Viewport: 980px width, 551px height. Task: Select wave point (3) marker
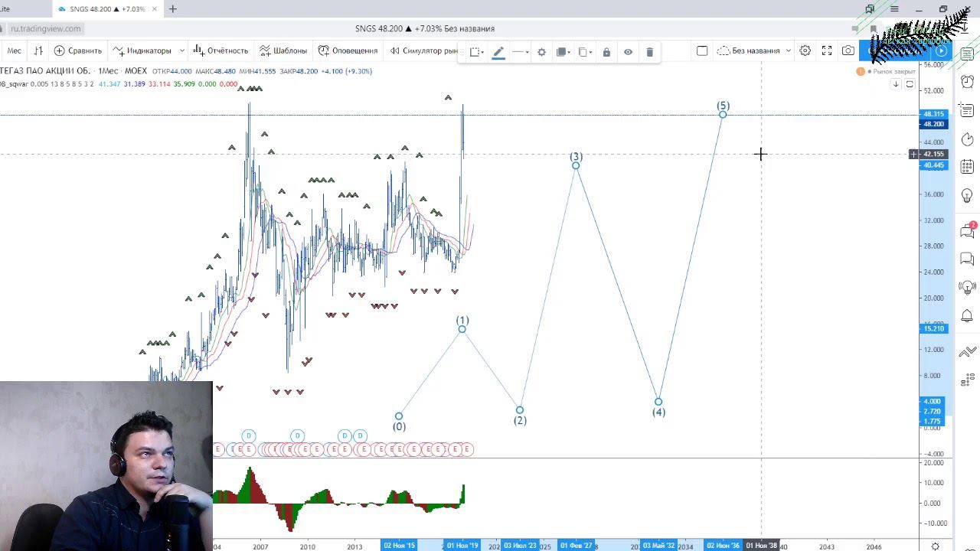click(x=576, y=165)
